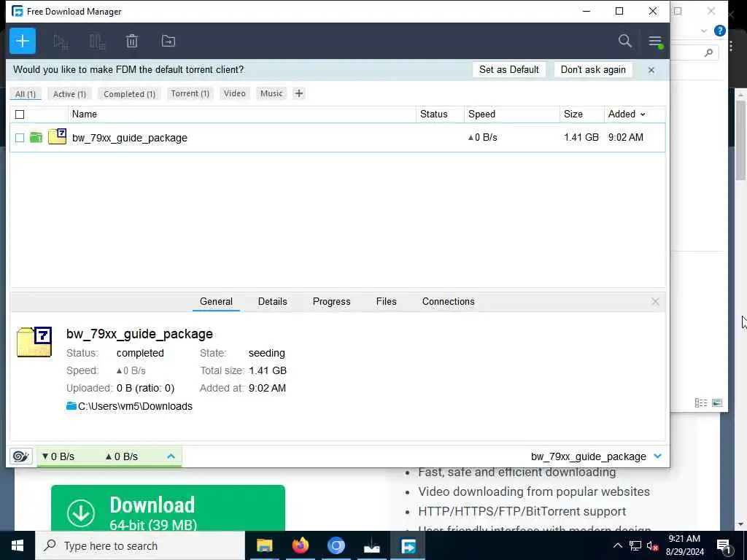
Task: Open the Progress tab
Action: pos(332,301)
